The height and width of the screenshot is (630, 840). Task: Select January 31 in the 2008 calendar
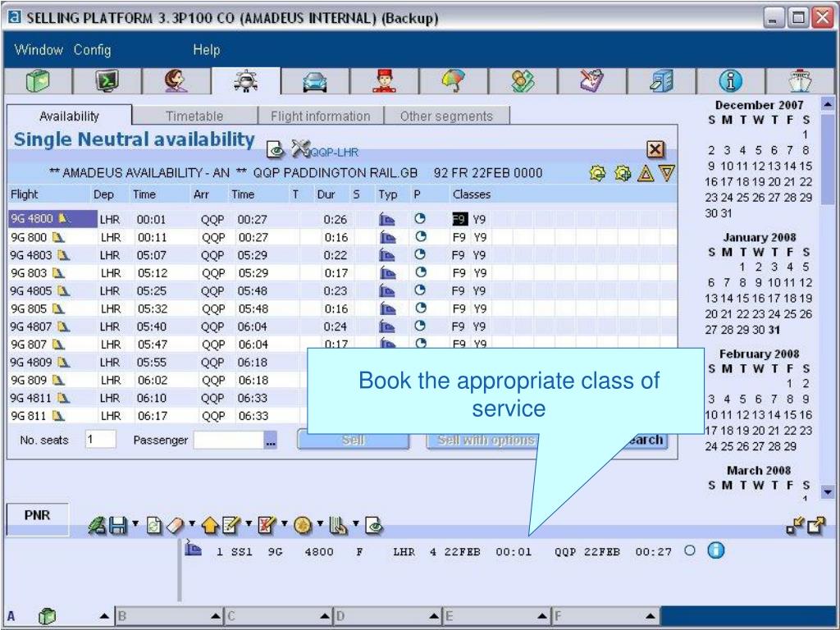pos(774,330)
